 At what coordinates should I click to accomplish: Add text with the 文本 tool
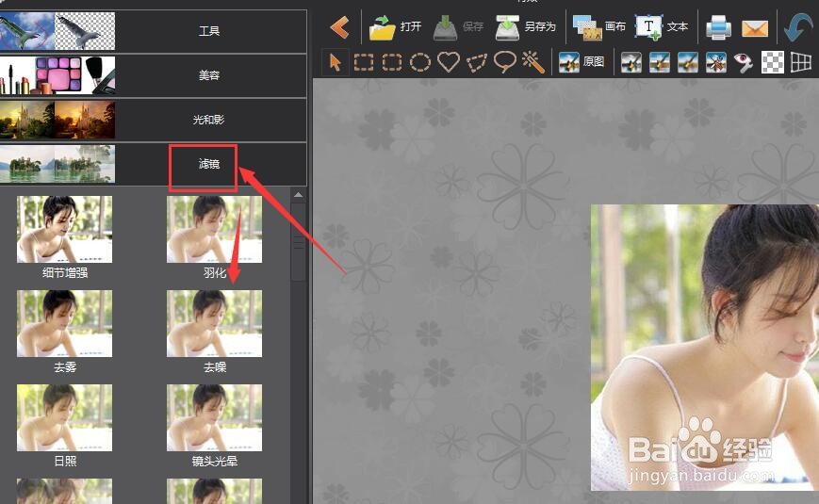point(662,27)
